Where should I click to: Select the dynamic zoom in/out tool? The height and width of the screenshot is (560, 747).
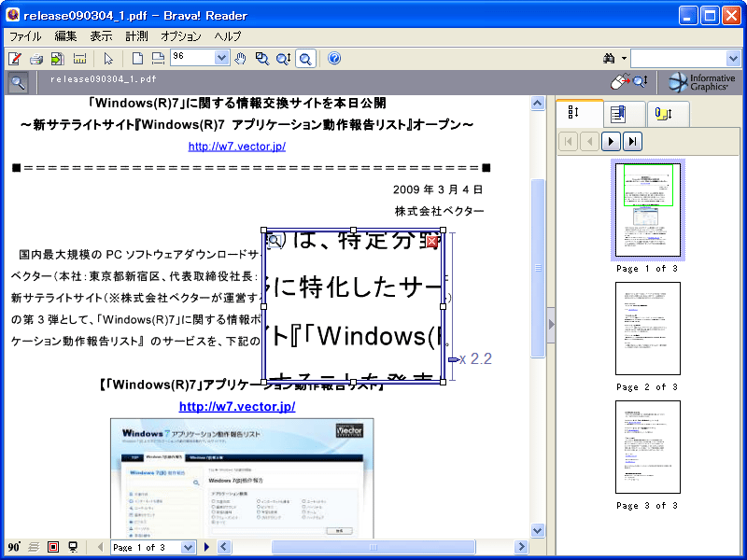click(284, 59)
